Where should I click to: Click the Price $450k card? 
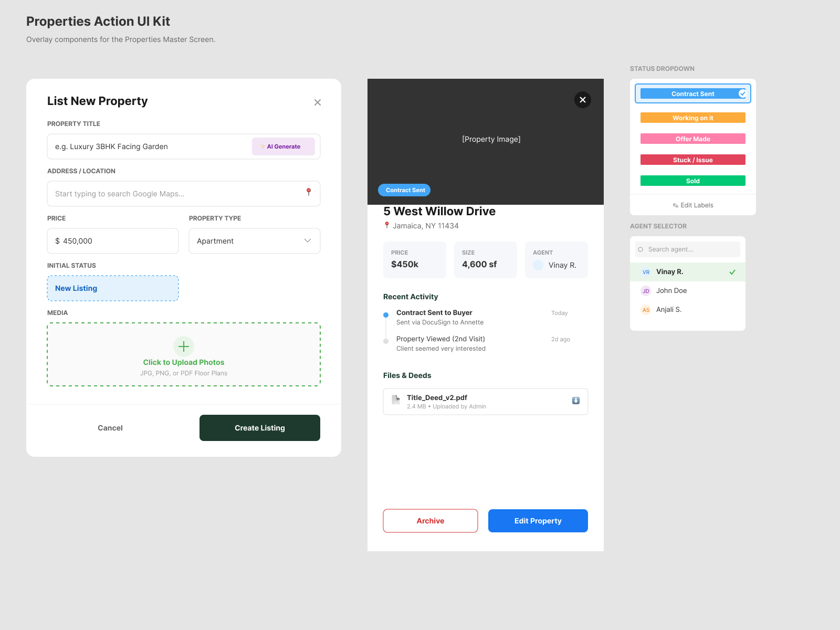point(415,260)
